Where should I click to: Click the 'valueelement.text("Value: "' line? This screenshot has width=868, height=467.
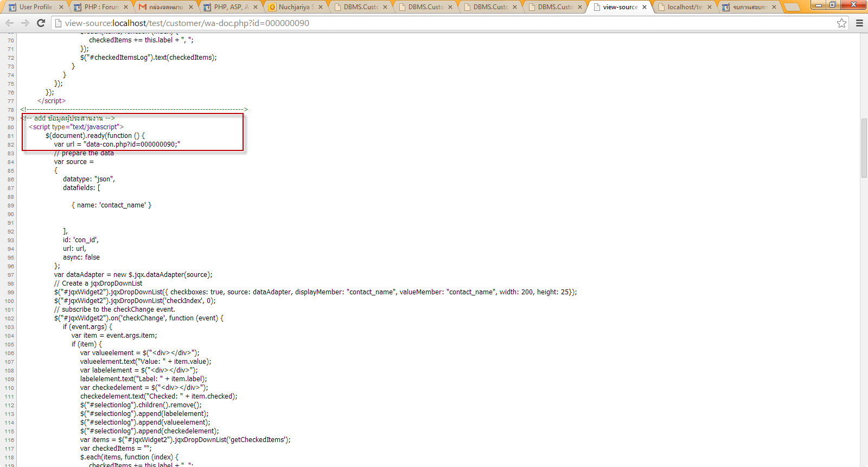pyautogui.click(x=146, y=362)
